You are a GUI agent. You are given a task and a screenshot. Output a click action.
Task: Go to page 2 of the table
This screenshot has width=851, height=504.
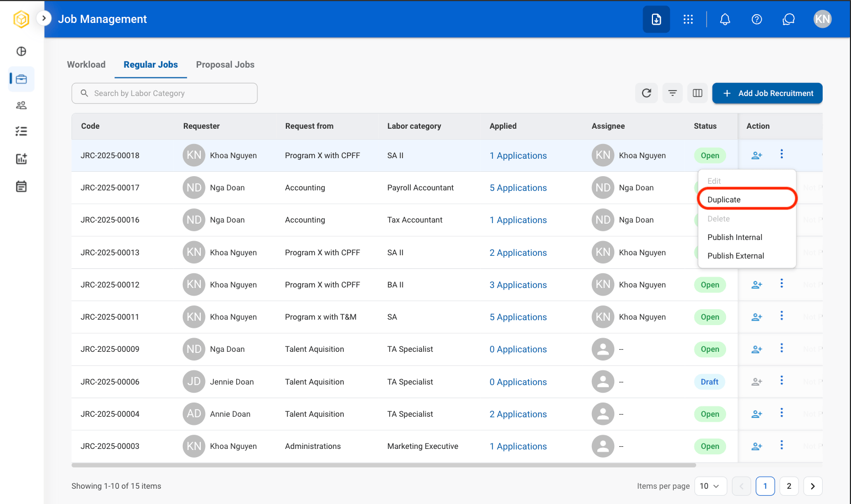(x=789, y=486)
